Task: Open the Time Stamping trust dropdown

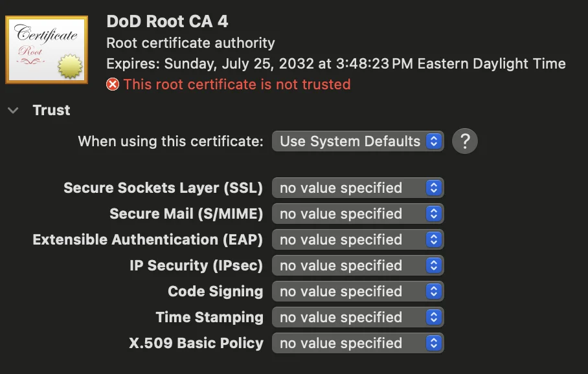Action: point(357,317)
